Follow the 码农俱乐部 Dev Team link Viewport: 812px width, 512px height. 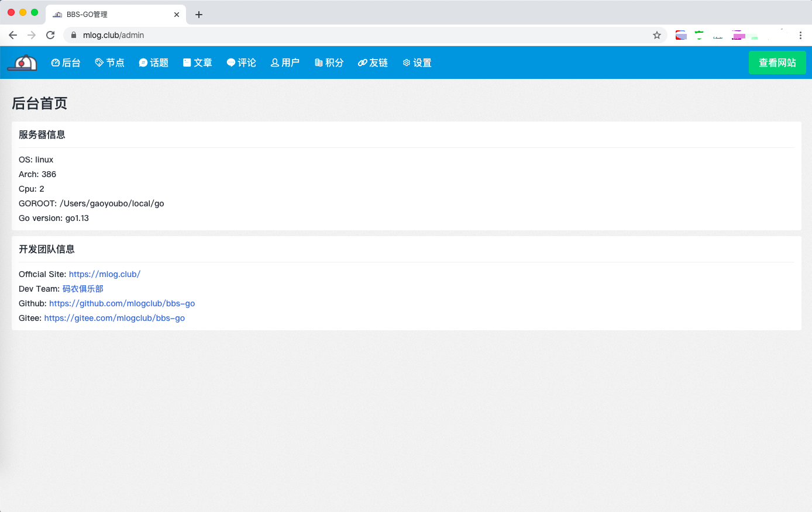[x=83, y=289]
